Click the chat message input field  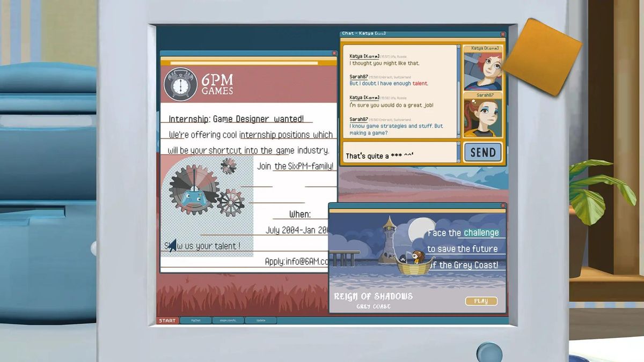pyautogui.click(x=399, y=153)
